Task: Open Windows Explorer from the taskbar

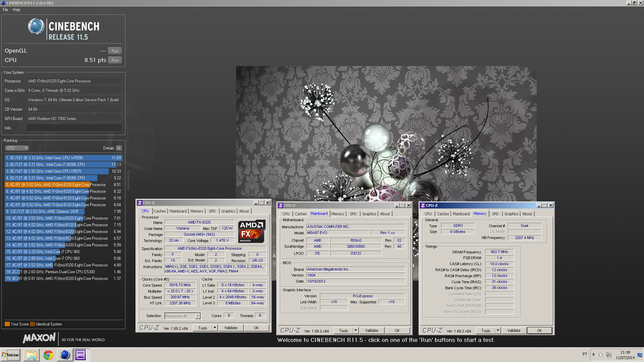Action: point(31,355)
